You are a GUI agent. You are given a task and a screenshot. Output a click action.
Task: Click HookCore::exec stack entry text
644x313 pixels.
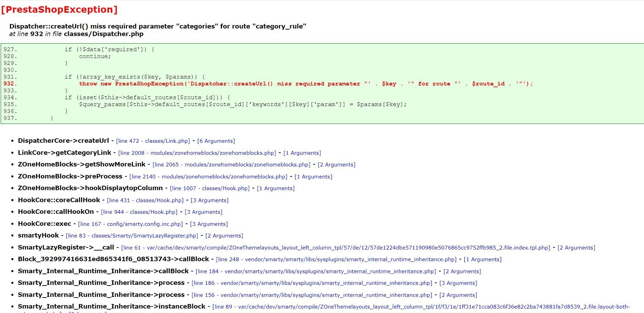(x=45, y=224)
